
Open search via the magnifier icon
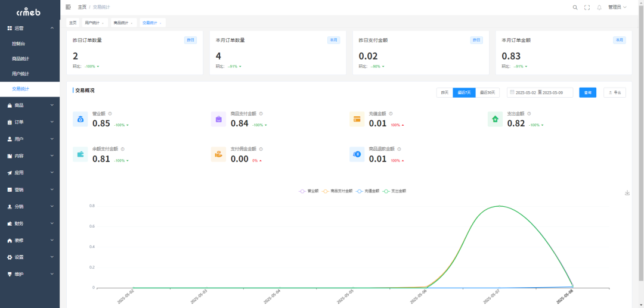(x=575, y=7)
